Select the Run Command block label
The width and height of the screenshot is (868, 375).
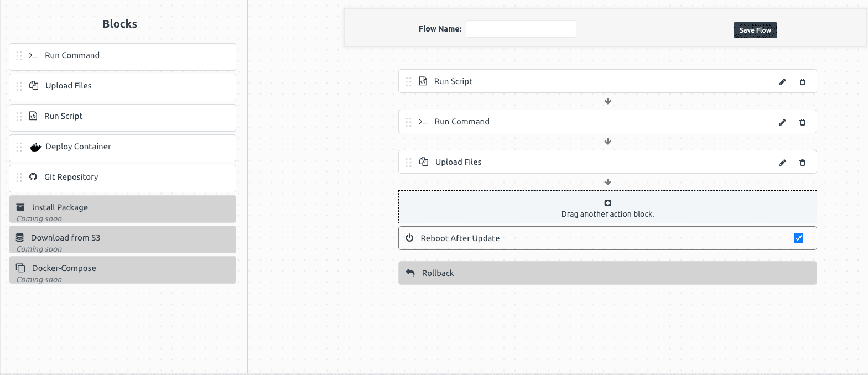point(72,55)
